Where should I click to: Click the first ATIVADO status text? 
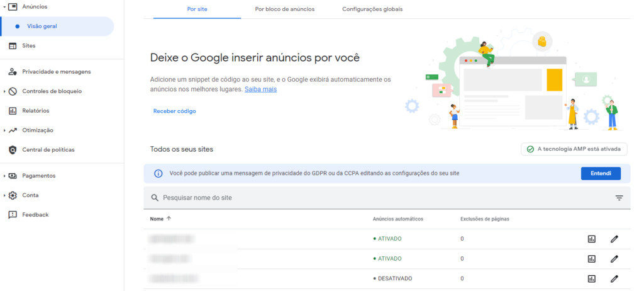click(389, 239)
